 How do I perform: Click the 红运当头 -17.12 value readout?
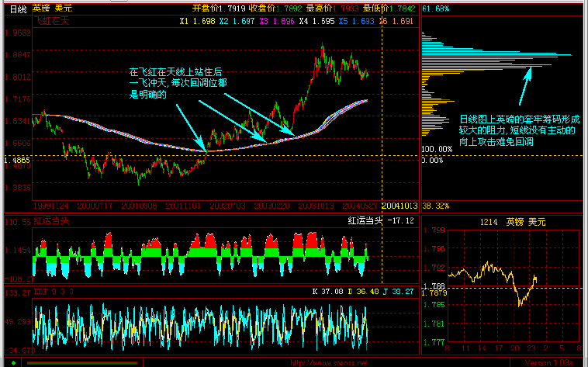point(381,220)
